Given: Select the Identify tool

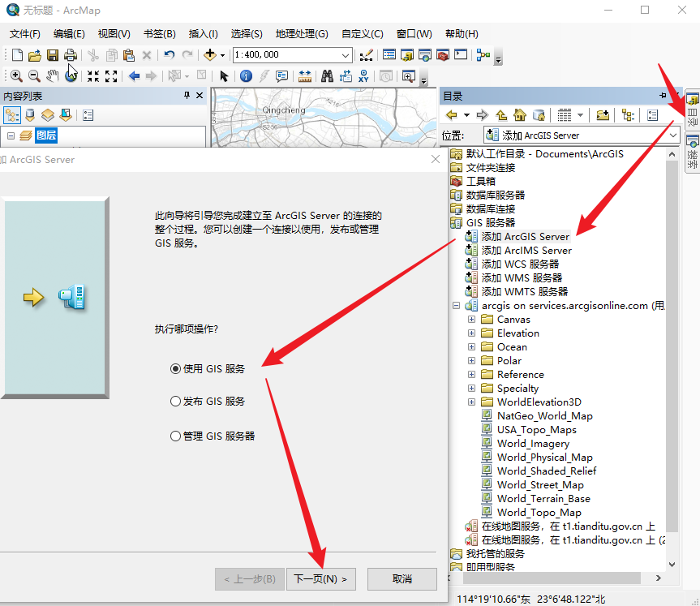Looking at the screenshot, I should [246, 76].
